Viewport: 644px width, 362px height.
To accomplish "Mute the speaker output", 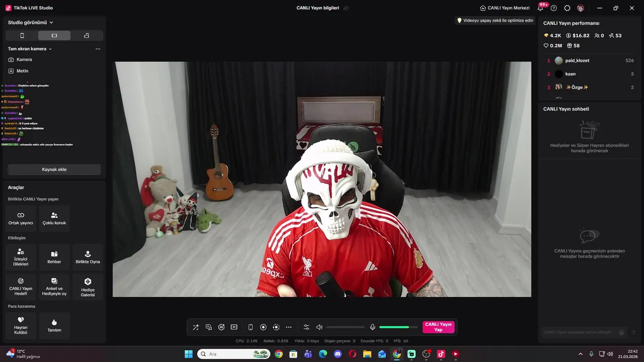I will pos(319,327).
